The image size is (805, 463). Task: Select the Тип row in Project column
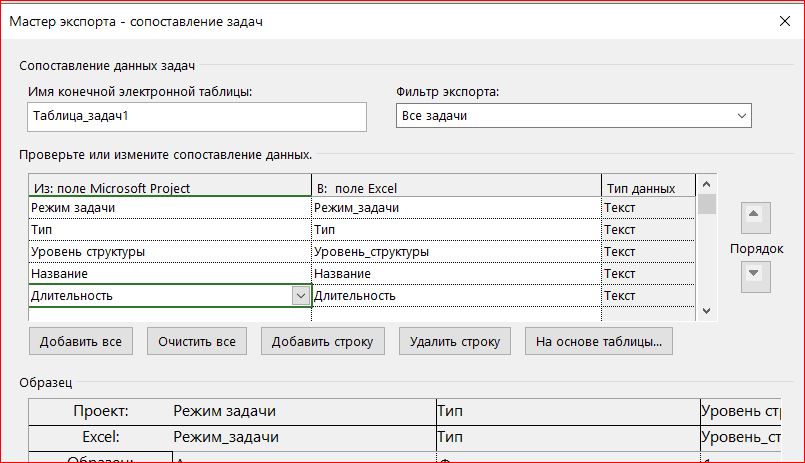168,230
